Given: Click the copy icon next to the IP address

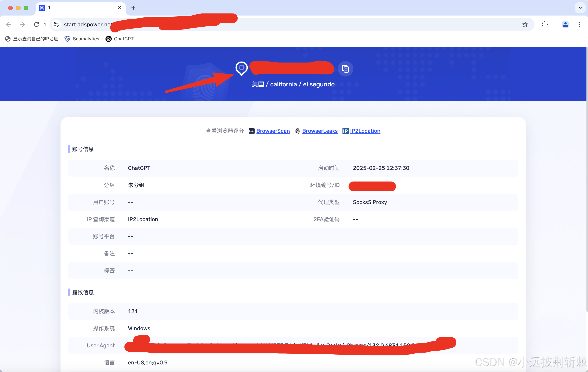Looking at the screenshot, I should click(x=346, y=69).
